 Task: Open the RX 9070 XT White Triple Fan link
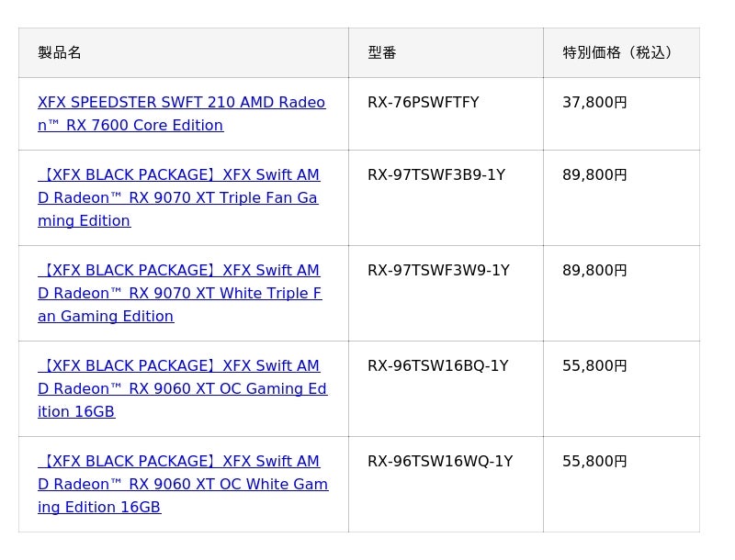(x=179, y=294)
